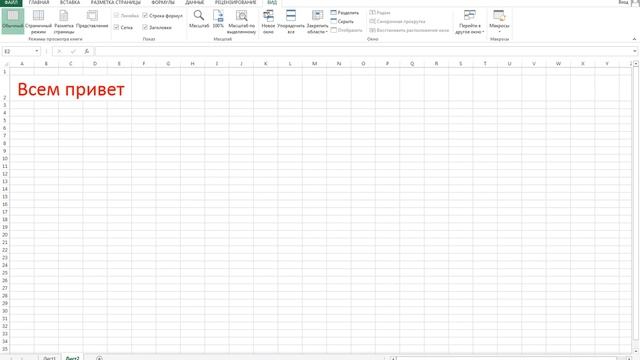Click Восстановить расположение окна
Viewport: 640px width, 360px height.
(409, 30)
